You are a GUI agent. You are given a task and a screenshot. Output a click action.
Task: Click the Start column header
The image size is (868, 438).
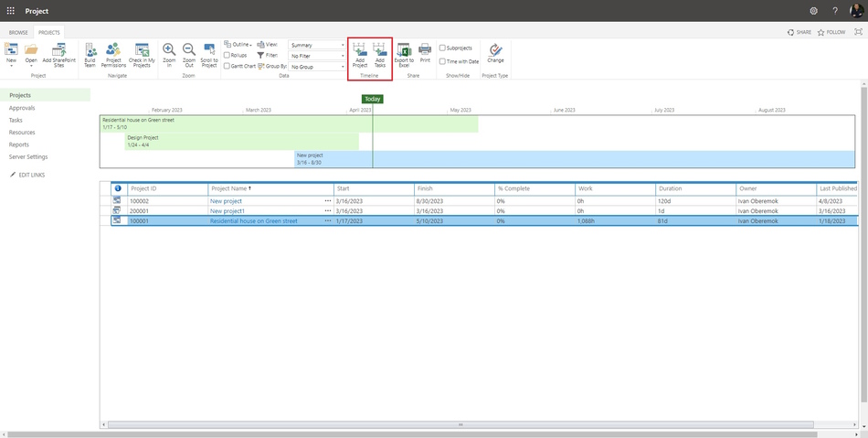click(374, 188)
